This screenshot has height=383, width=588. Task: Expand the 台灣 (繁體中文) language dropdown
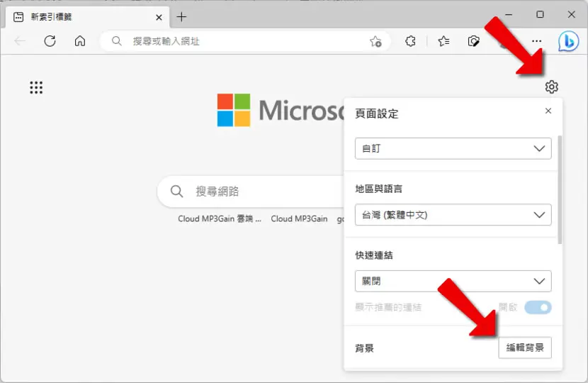pyautogui.click(x=453, y=215)
